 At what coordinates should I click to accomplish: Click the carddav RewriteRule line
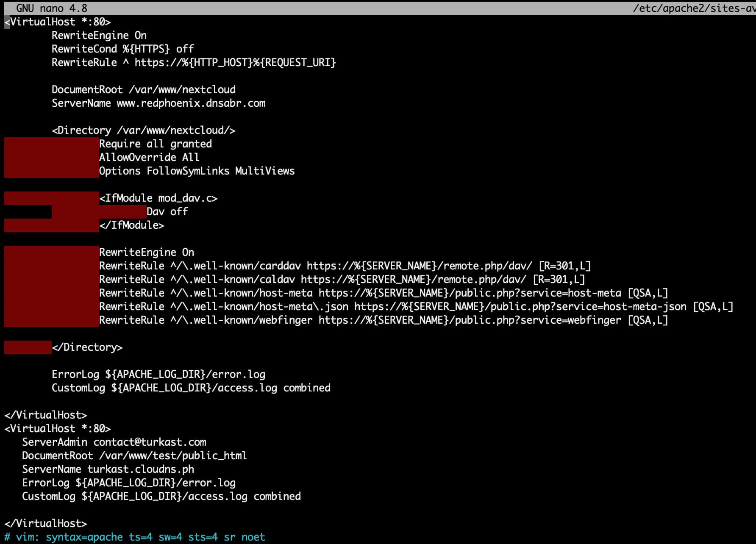pos(345,266)
